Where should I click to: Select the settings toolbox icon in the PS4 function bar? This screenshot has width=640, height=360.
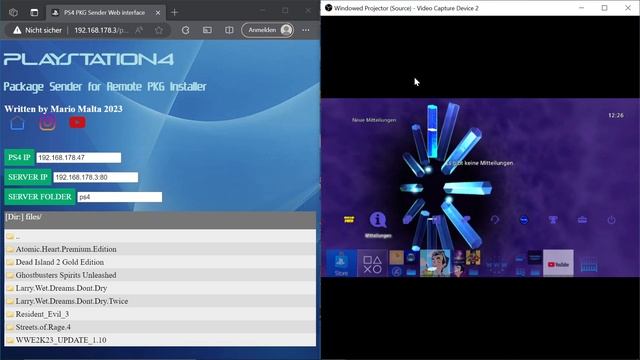tap(582, 220)
